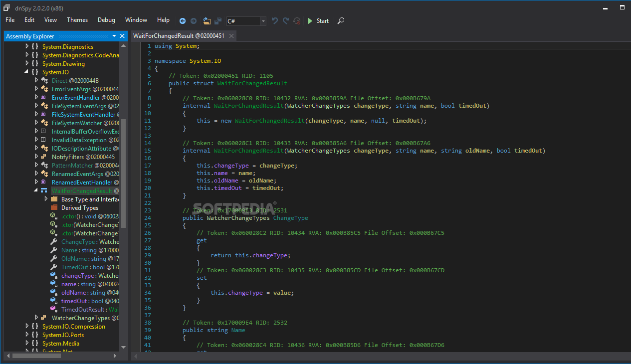Click the System.IO namespace braces icon

35,72
